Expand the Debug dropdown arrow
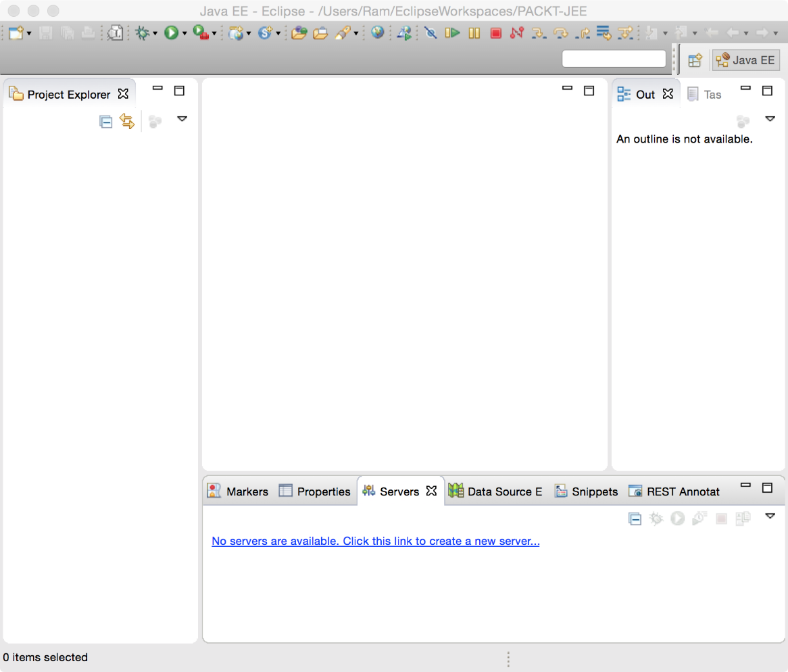This screenshot has width=788, height=672. point(155,34)
